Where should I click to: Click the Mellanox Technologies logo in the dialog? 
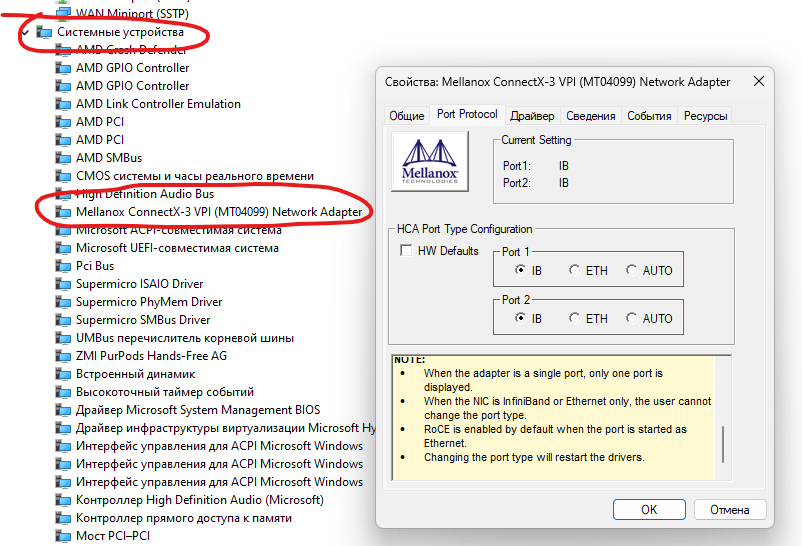tap(430, 161)
